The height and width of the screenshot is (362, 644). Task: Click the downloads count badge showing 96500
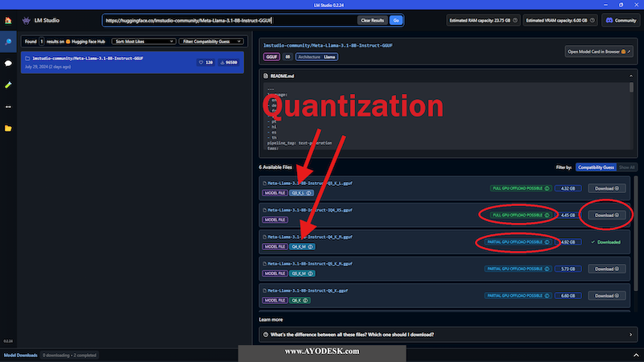[x=229, y=63]
